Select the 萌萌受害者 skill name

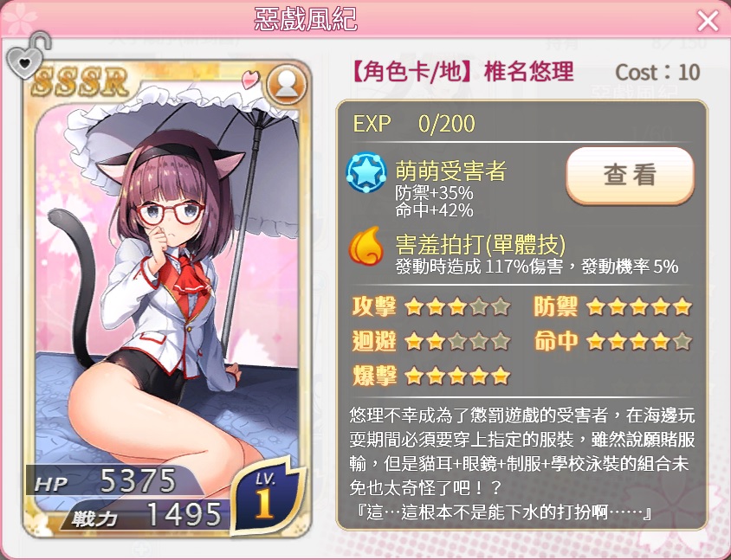point(451,170)
